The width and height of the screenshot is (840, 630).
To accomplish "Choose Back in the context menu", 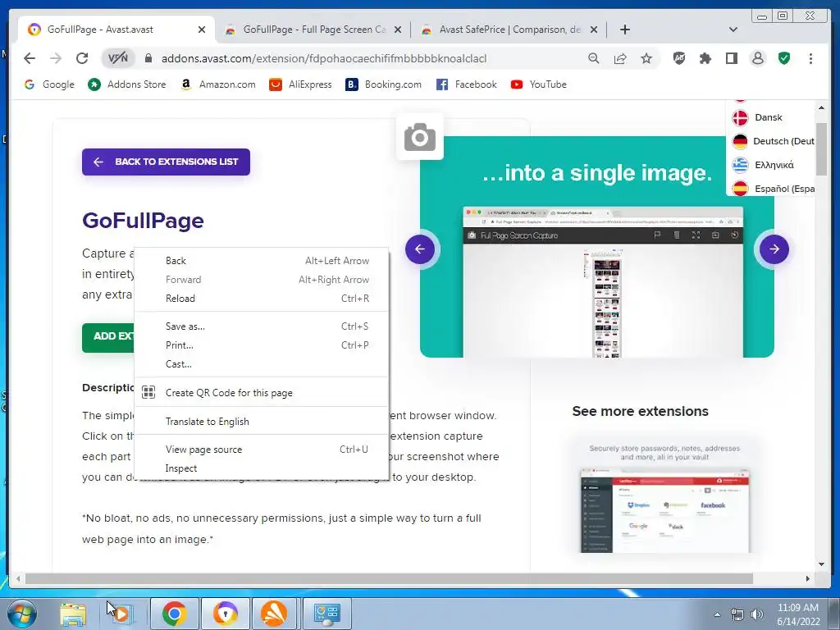I will click(x=262, y=261).
